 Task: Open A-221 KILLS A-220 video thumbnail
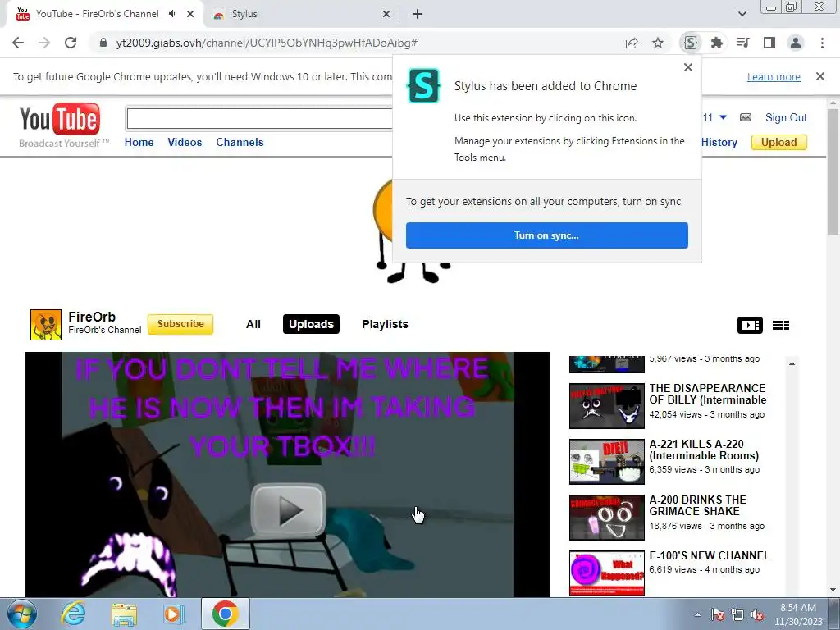point(606,462)
